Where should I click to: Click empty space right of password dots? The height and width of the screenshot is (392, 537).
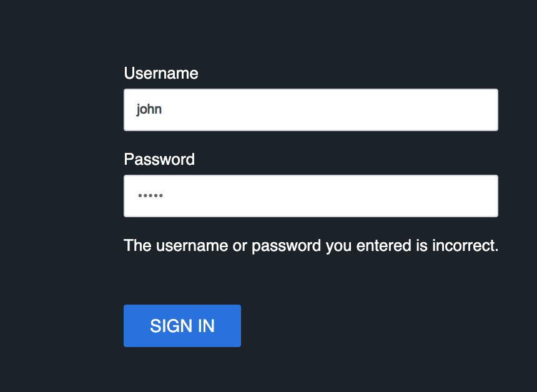343,196
